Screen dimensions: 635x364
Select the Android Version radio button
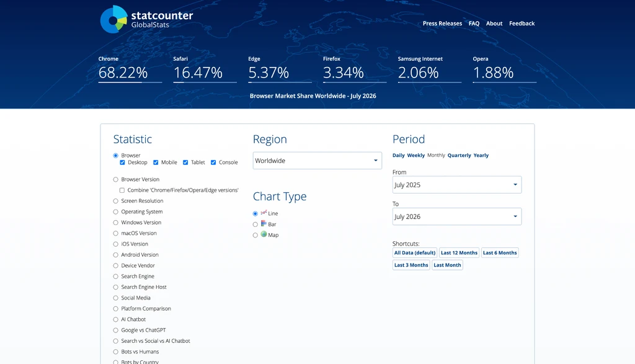click(116, 255)
